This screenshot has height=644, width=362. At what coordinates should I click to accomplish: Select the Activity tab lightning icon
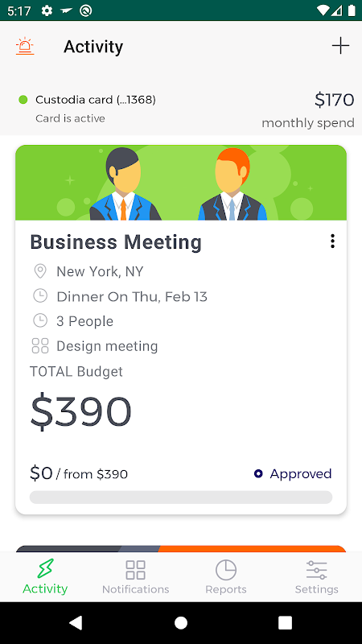tap(45, 568)
